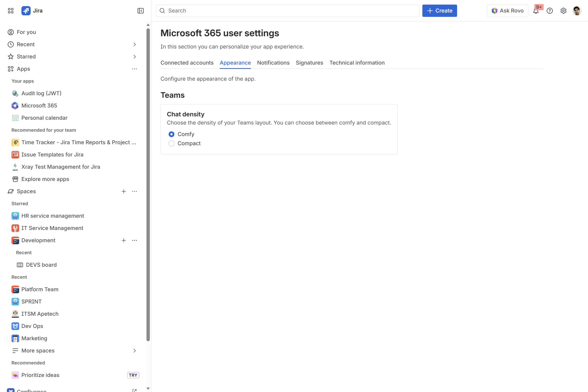Switch to the Connected accounts tab
The width and height of the screenshot is (588, 392).
click(x=187, y=63)
